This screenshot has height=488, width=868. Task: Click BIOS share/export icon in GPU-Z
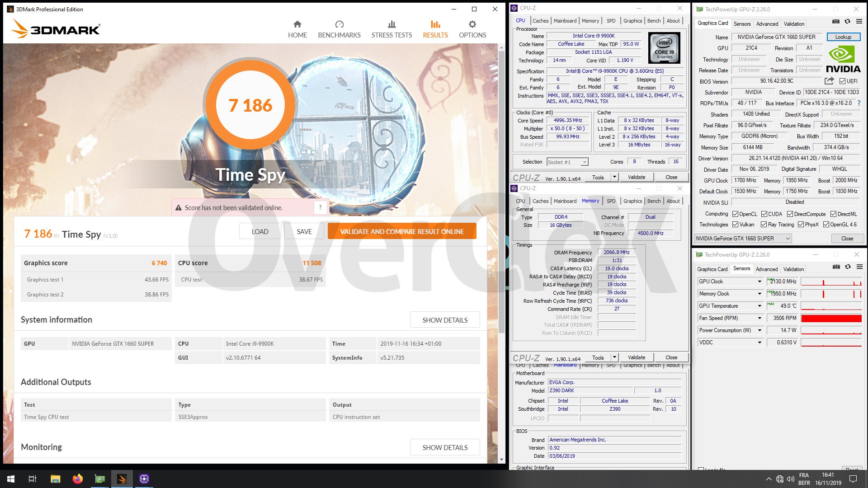[829, 81]
